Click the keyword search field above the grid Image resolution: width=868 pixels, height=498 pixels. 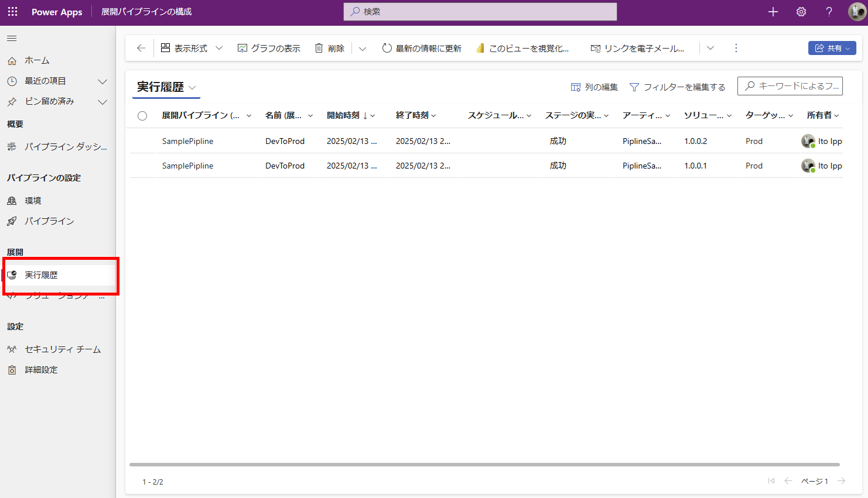790,86
